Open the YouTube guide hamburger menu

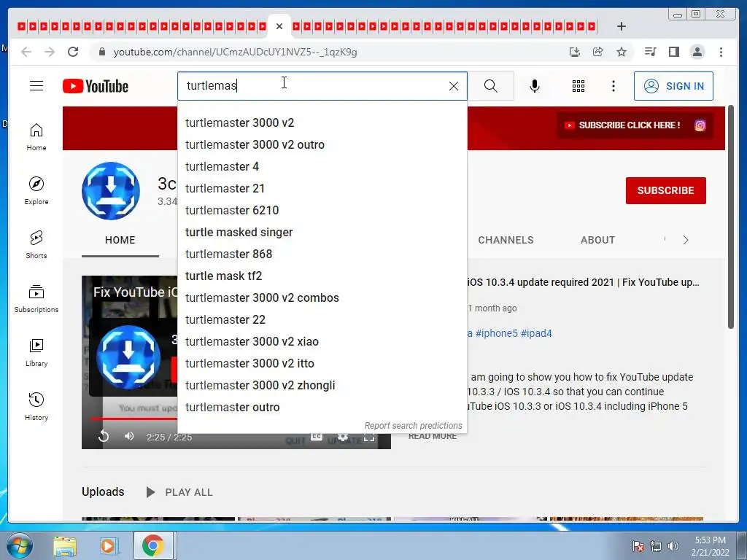click(x=36, y=86)
